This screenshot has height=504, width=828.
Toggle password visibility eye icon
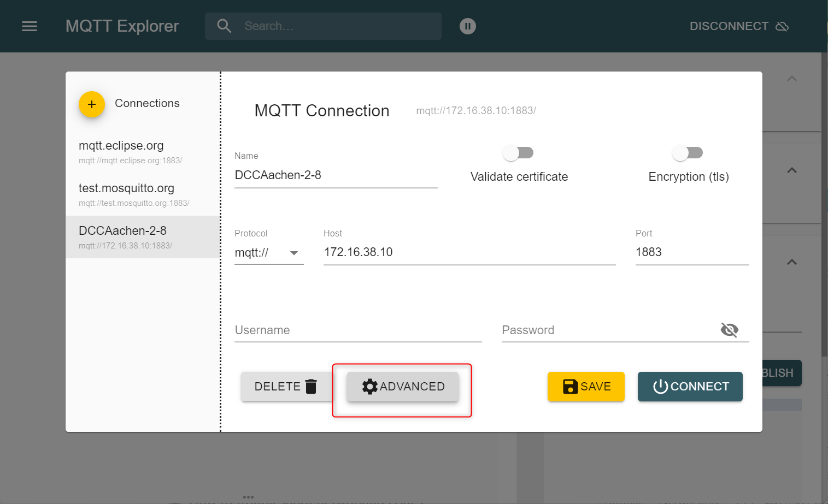(730, 330)
